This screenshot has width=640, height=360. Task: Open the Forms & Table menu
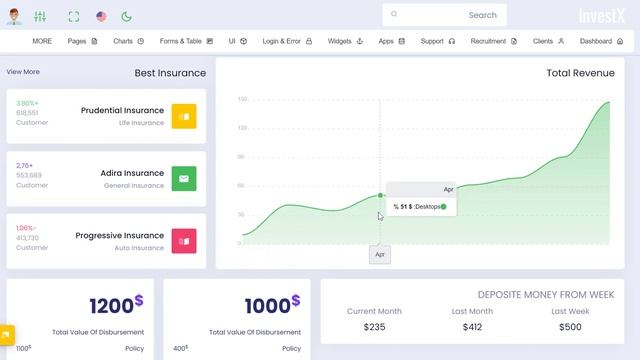click(186, 41)
